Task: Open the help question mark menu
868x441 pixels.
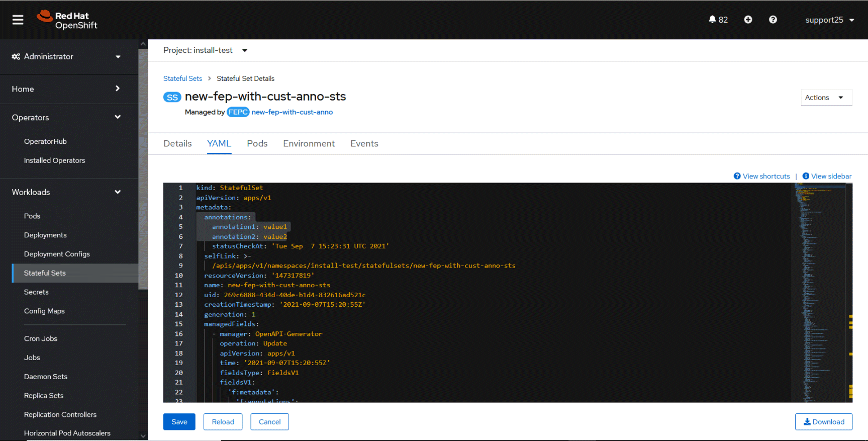Action: click(x=773, y=20)
